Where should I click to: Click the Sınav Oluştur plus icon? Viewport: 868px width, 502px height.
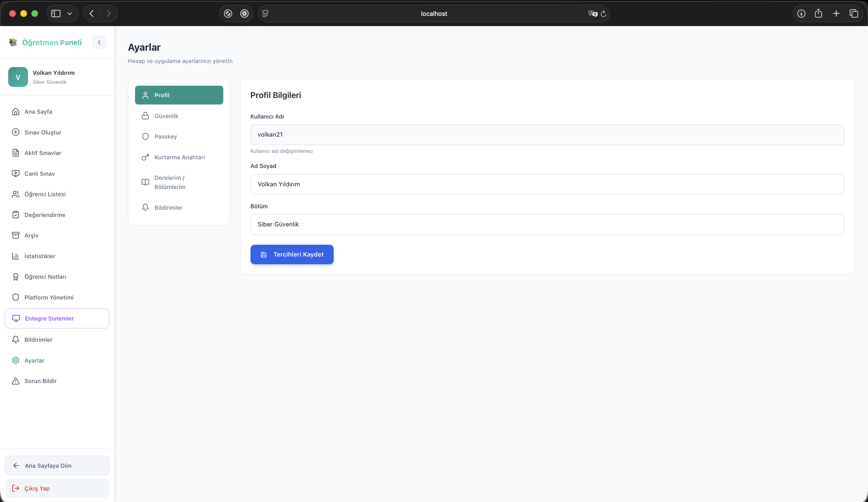(x=15, y=132)
